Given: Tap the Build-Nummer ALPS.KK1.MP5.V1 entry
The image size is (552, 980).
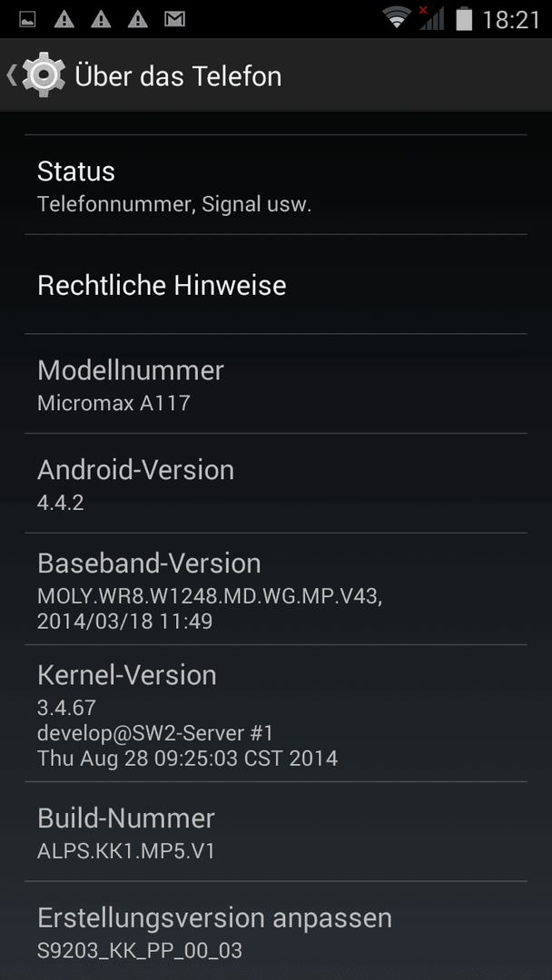Looking at the screenshot, I should (276, 831).
